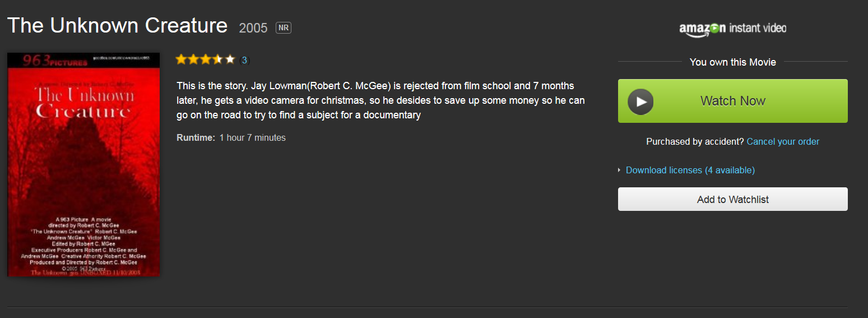Click Cancel your order link
The image size is (868, 318).
click(x=783, y=141)
